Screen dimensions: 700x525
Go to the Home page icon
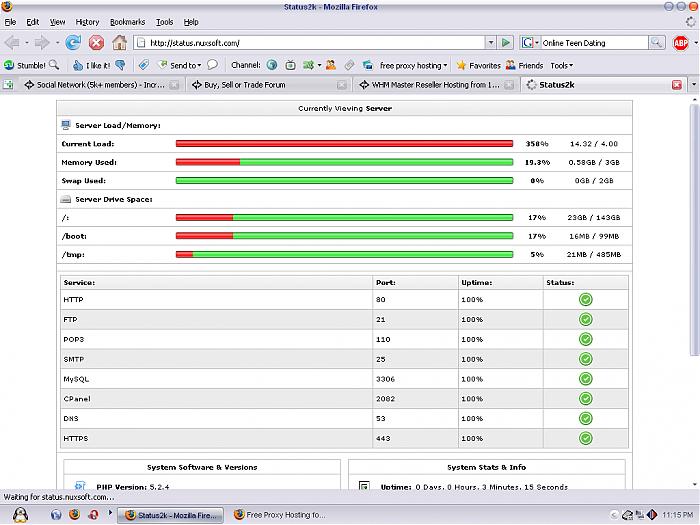[x=119, y=42]
